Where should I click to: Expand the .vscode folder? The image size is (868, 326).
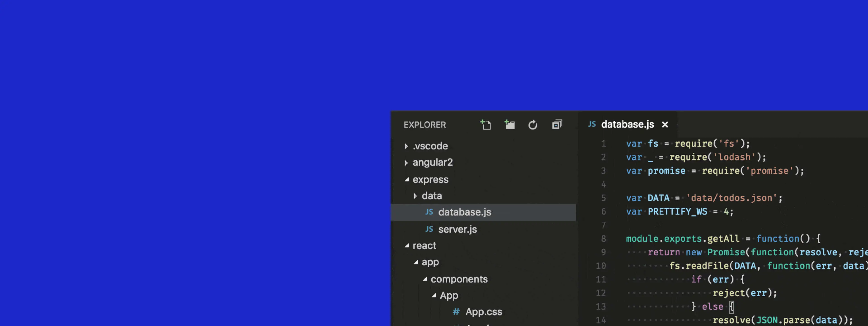pos(406,146)
